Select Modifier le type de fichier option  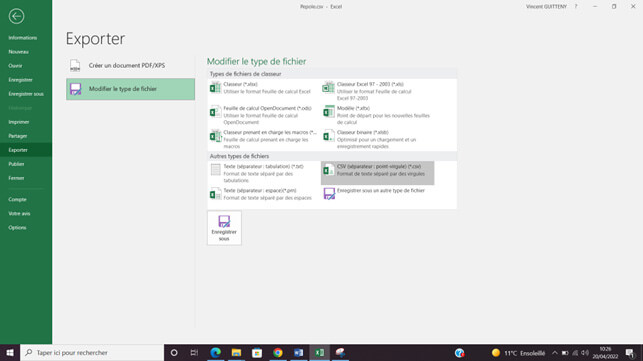tap(130, 89)
